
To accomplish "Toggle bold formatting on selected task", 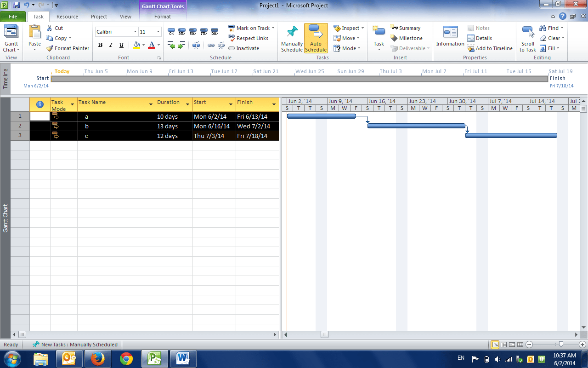I will (x=100, y=45).
